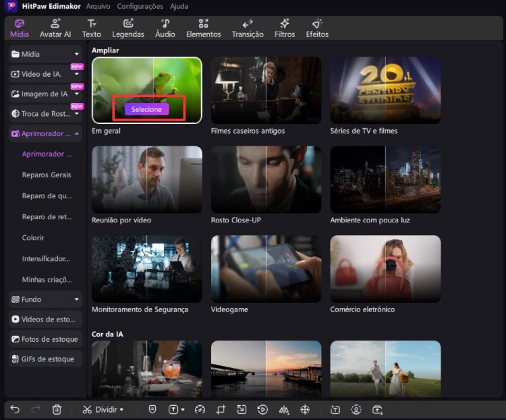
Task: Click the speed gauge icon
Action: (x=200, y=410)
